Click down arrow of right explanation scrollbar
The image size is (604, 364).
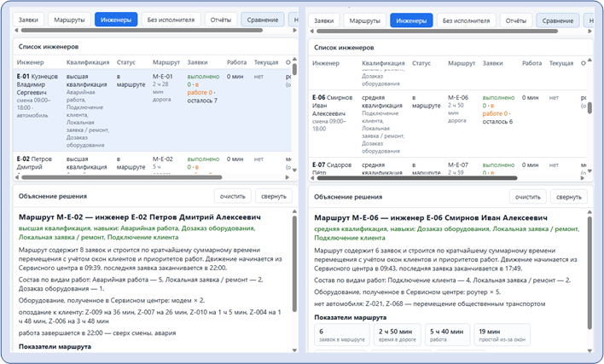(x=589, y=350)
